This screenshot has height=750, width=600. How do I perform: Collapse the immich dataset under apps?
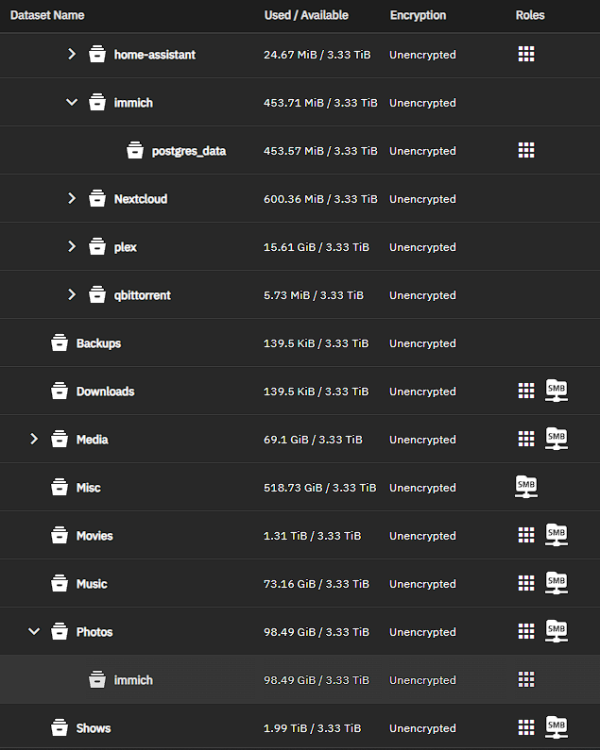click(71, 102)
